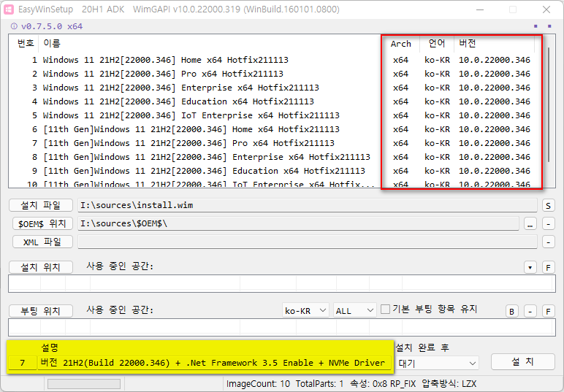Click the Arch column header
The image size is (564, 392).
point(400,44)
